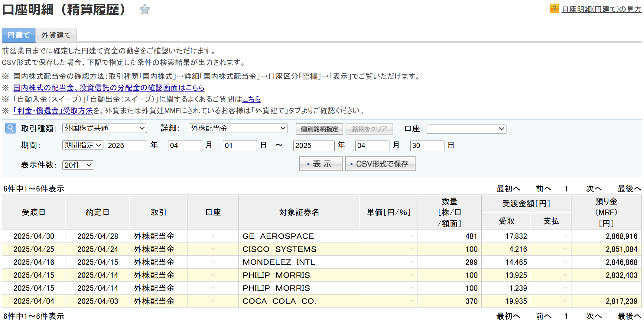
Task: Click the 受渡日 2025/04/30 cell
Action: click(34, 236)
